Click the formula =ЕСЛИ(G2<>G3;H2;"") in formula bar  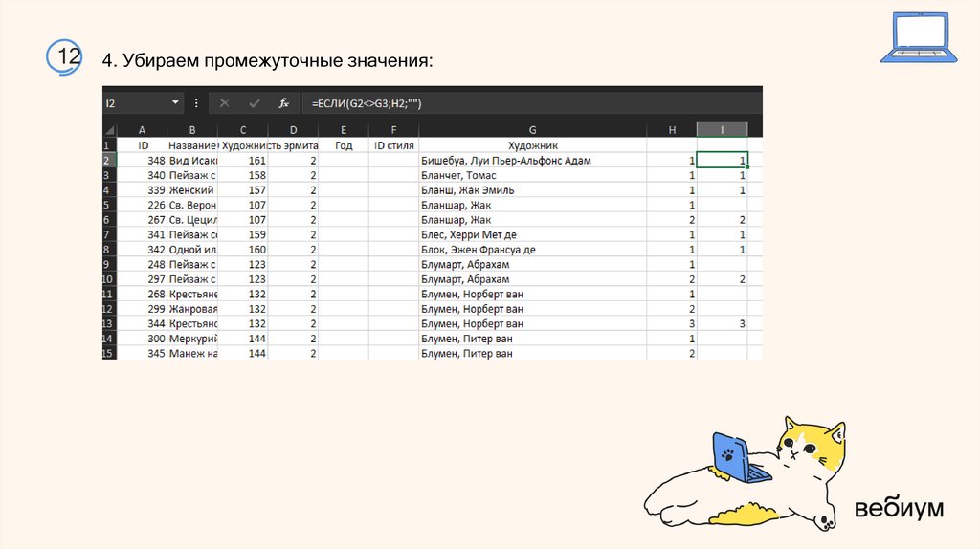click(367, 103)
